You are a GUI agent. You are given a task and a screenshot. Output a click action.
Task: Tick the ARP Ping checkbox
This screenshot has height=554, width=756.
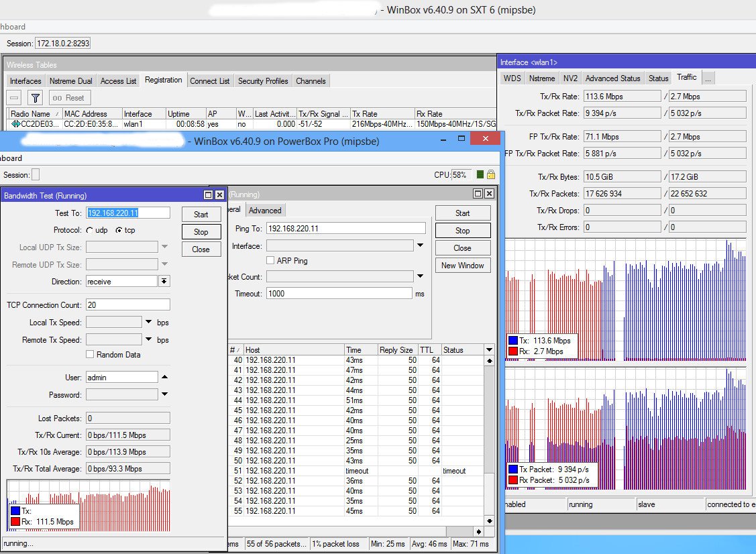point(270,260)
